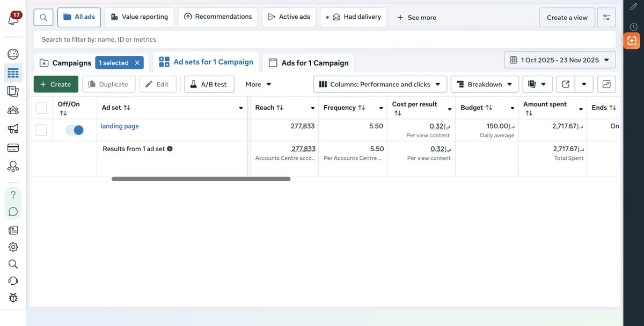Open the Account overview gauge icon
This screenshot has width=644, height=326.
click(x=13, y=54)
